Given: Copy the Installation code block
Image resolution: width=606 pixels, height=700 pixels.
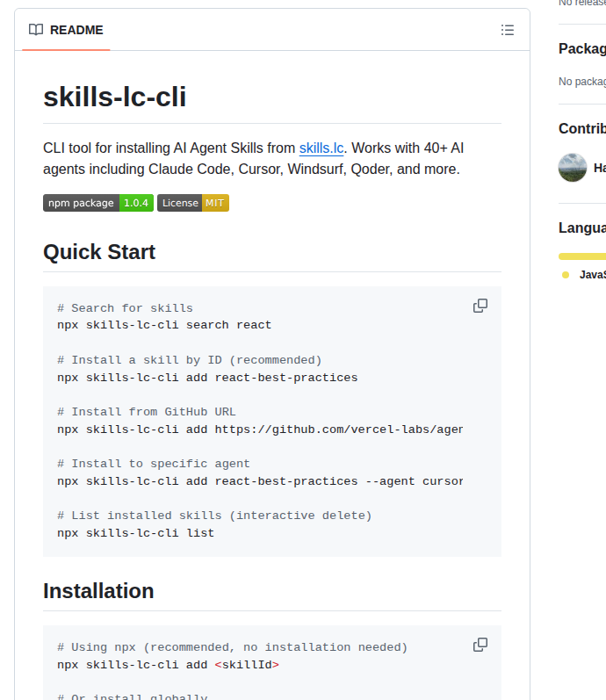Looking at the screenshot, I should point(480,645).
